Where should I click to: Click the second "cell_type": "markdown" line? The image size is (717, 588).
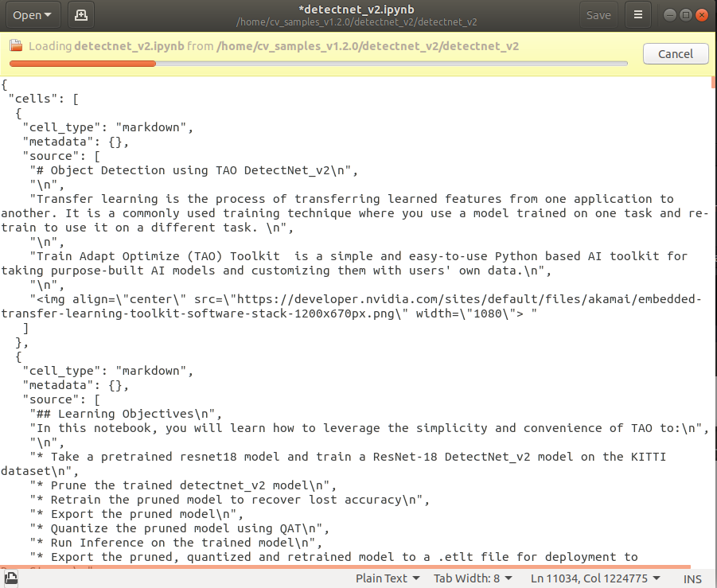pyautogui.click(x=108, y=371)
